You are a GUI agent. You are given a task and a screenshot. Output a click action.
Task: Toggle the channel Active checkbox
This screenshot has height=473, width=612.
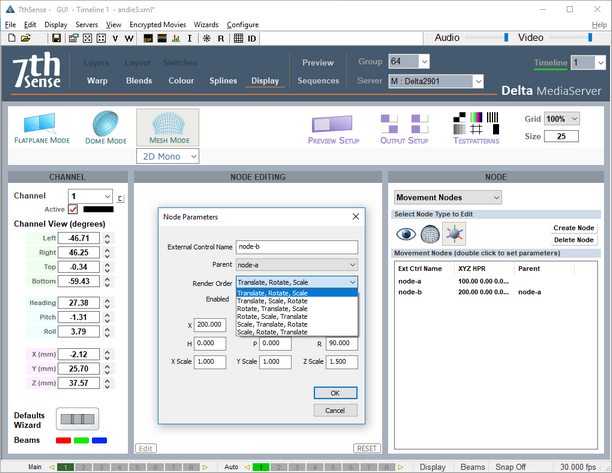(x=73, y=209)
